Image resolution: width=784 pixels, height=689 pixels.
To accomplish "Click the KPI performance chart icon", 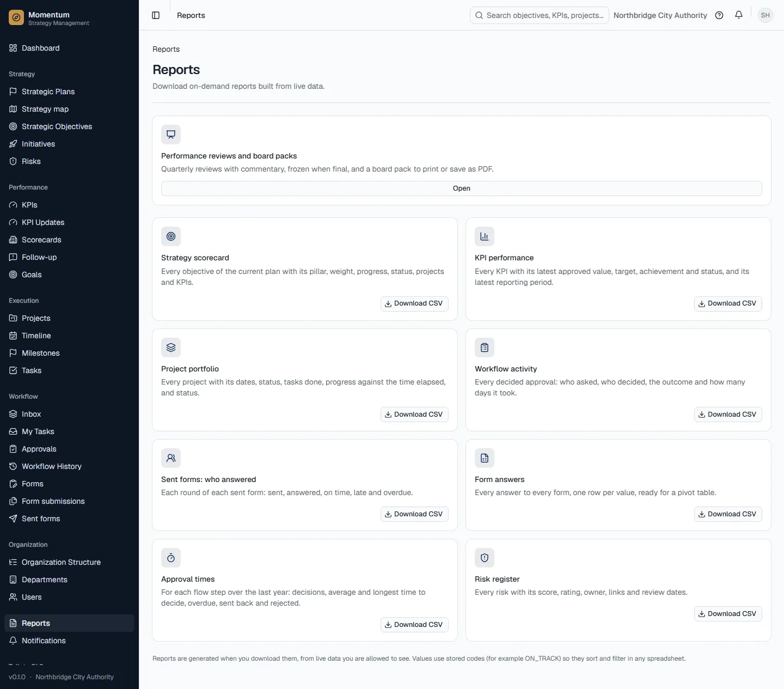I will click(x=485, y=236).
